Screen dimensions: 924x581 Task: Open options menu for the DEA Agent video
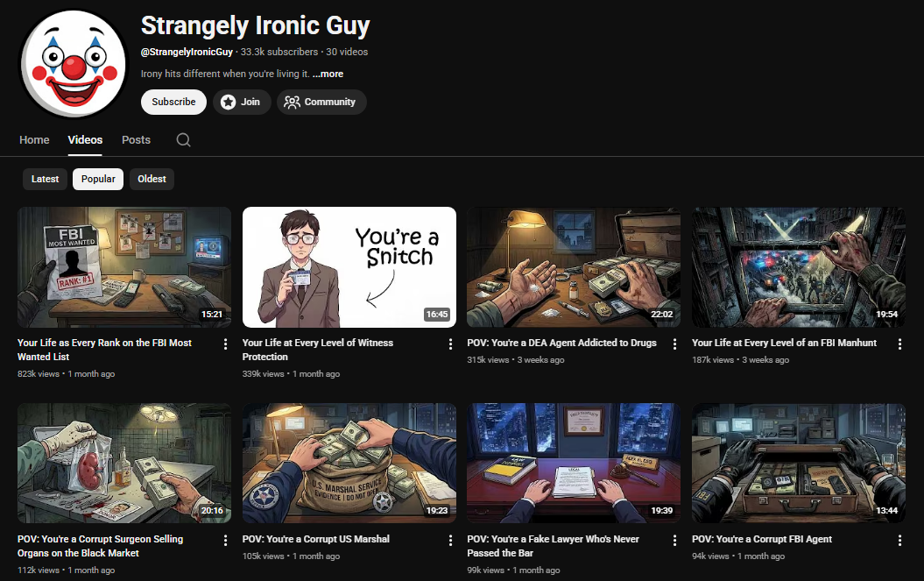point(674,344)
